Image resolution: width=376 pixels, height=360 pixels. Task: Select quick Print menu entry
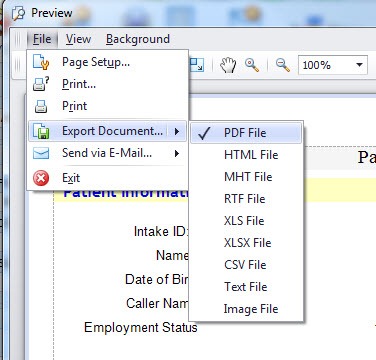tap(107, 106)
